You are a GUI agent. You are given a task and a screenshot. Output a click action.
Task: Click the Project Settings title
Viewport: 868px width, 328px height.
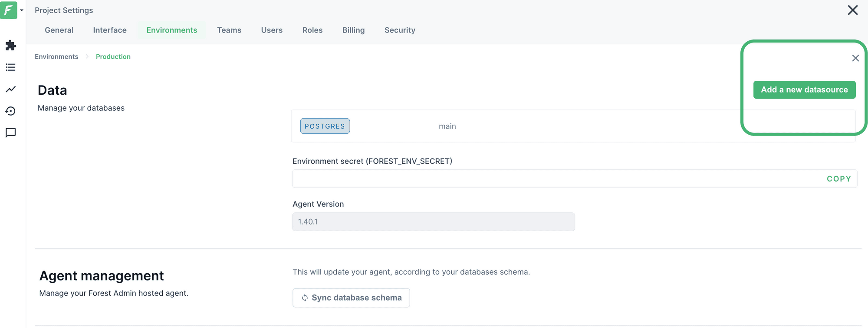64,10
